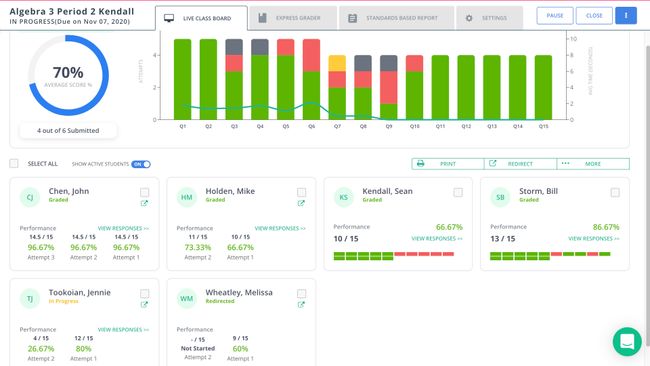
Task: Expand the More actions menu
Action: (x=593, y=164)
